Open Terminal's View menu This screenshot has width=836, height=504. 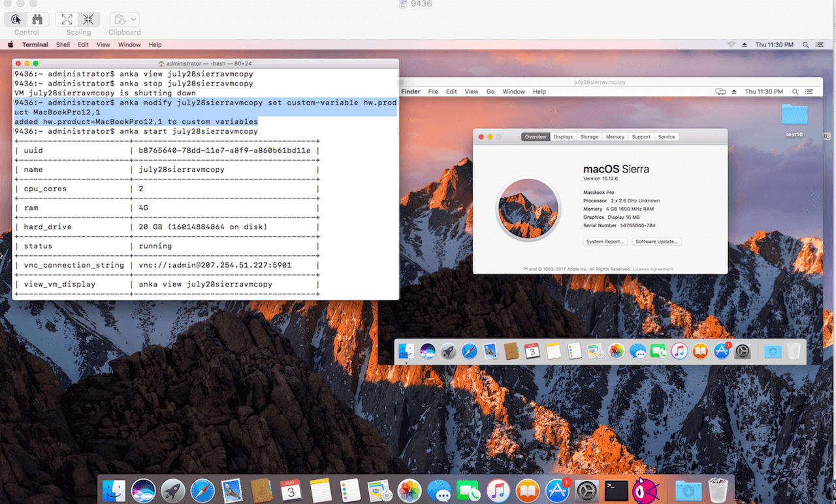pos(103,44)
